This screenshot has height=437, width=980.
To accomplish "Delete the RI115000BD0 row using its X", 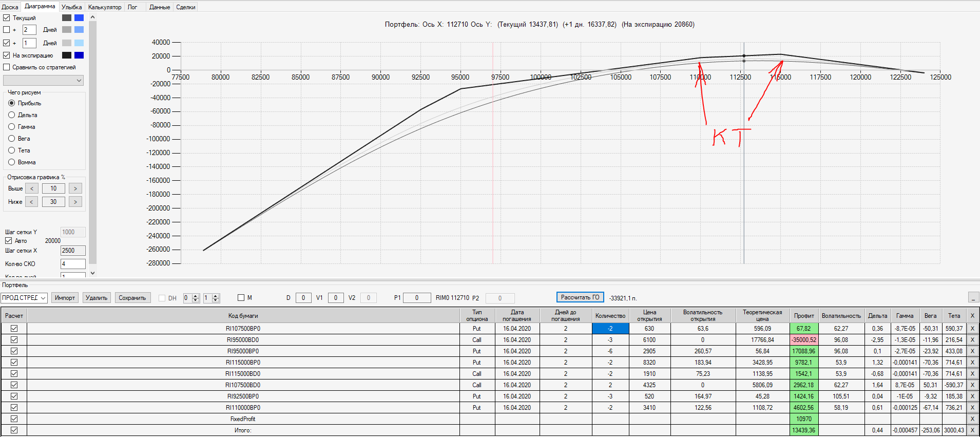I will click(x=972, y=374).
